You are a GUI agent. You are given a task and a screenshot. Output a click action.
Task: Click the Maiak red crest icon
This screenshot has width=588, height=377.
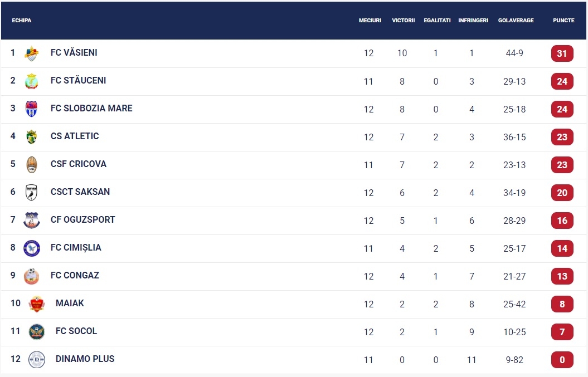coord(37,304)
